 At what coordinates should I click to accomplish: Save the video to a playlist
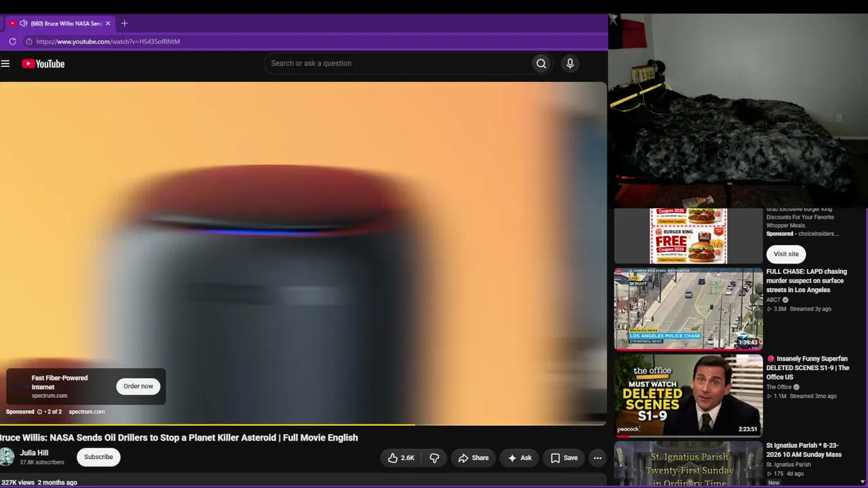point(564,458)
